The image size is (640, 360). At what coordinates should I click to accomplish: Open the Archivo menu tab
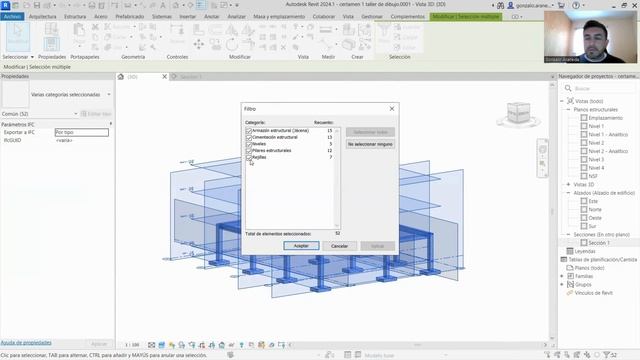pos(12,17)
